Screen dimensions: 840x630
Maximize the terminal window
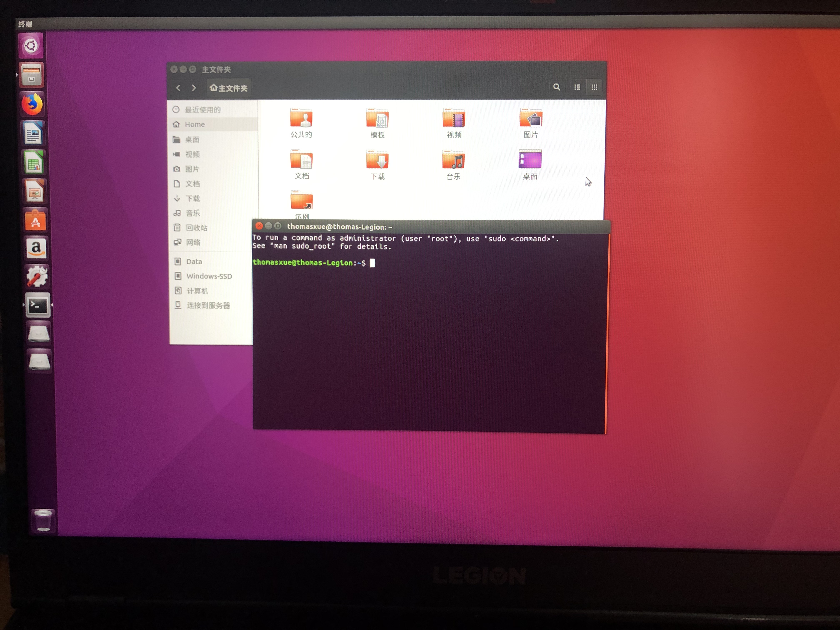point(278,226)
